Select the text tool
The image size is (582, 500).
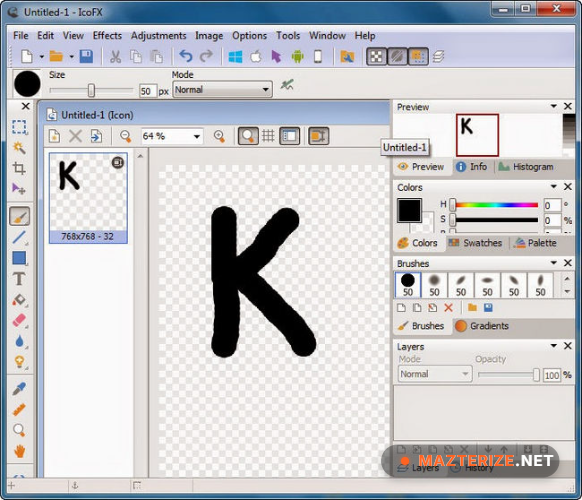click(19, 278)
